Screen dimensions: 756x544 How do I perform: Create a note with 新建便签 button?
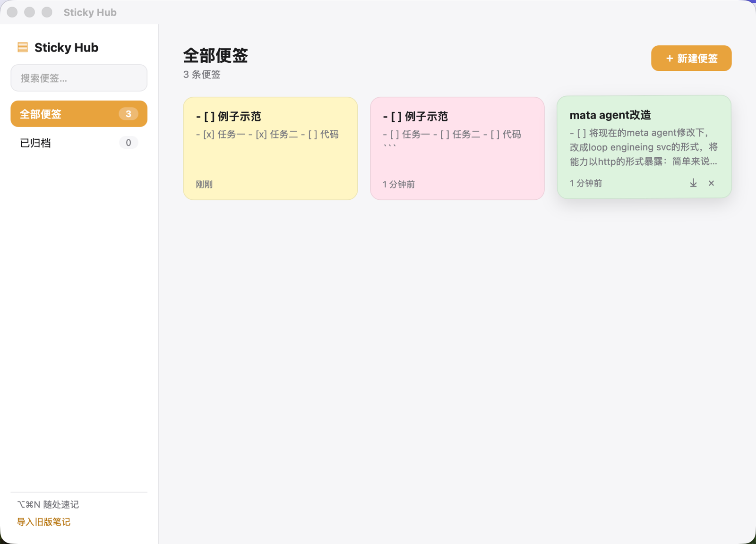(x=691, y=58)
